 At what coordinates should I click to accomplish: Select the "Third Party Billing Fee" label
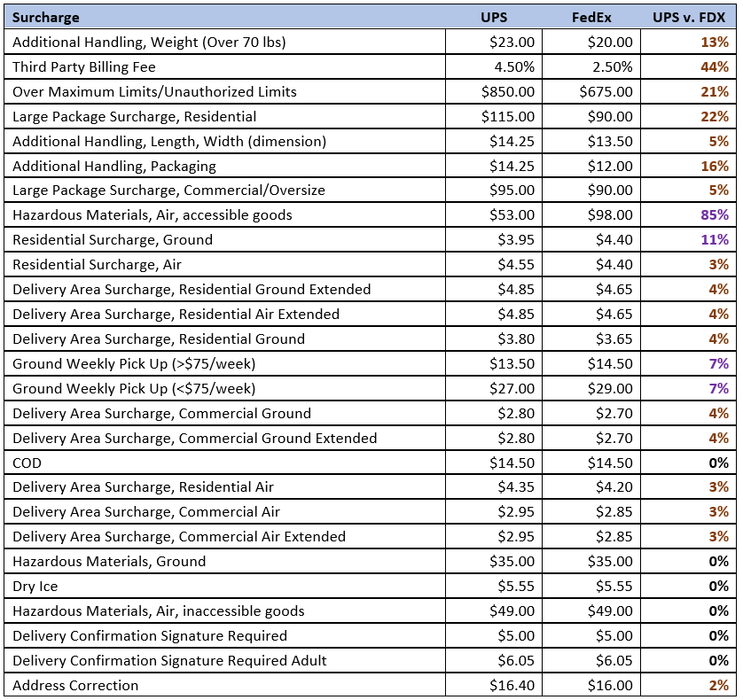click(x=84, y=66)
